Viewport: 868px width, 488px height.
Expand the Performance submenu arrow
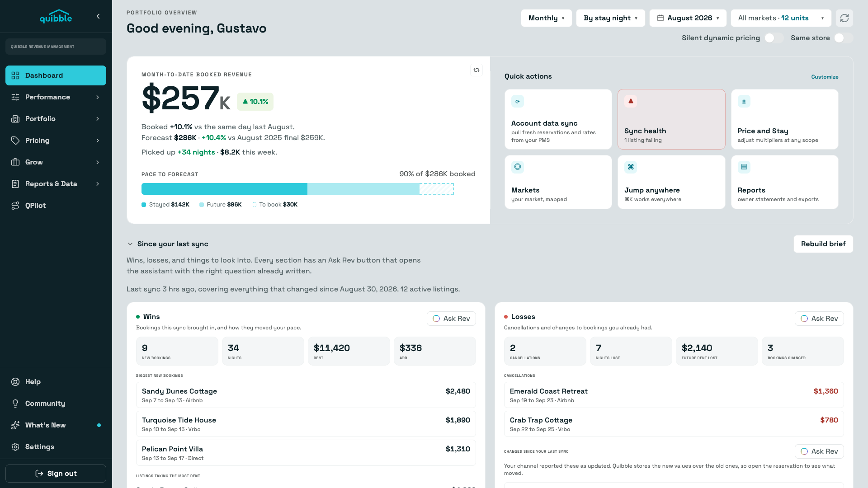(x=98, y=97)
